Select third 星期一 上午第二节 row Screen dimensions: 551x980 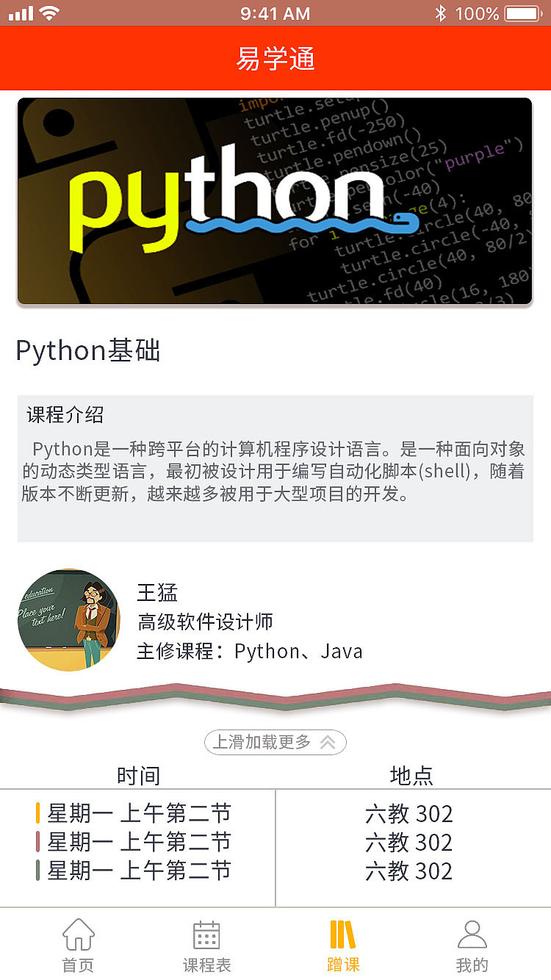point(140,871)
